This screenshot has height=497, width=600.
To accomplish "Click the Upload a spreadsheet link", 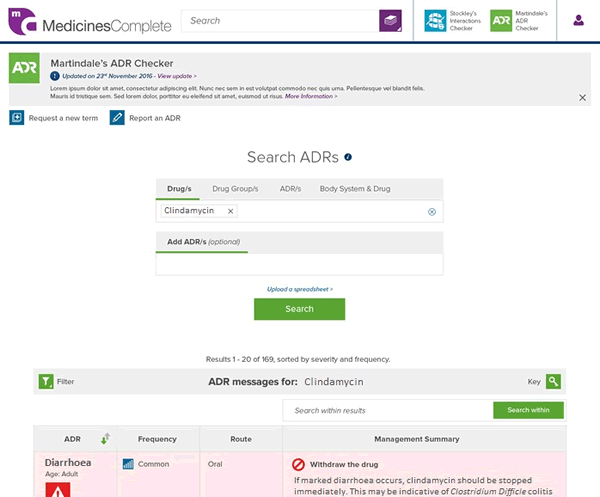I will pos(300,289).
